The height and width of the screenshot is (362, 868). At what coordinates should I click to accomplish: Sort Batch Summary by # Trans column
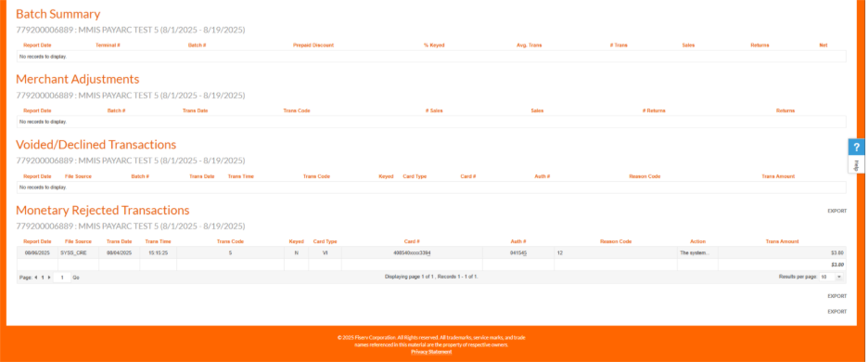pyautogui.click(x=619, y=45)
